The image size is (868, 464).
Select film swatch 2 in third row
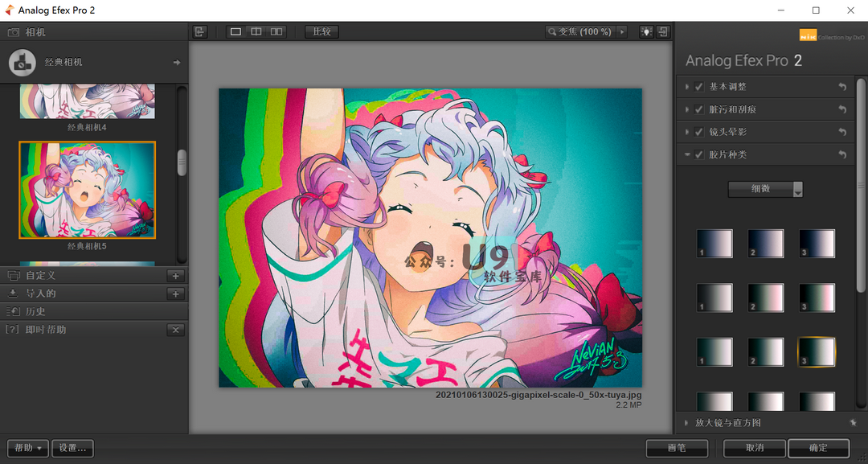[x=766, y=352]
